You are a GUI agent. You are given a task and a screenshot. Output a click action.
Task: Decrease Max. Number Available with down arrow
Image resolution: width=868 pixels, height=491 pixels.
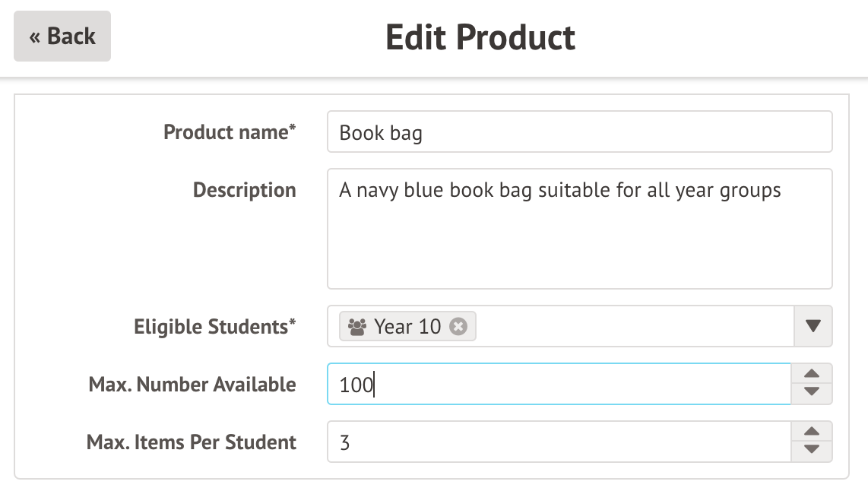point(812,392)
